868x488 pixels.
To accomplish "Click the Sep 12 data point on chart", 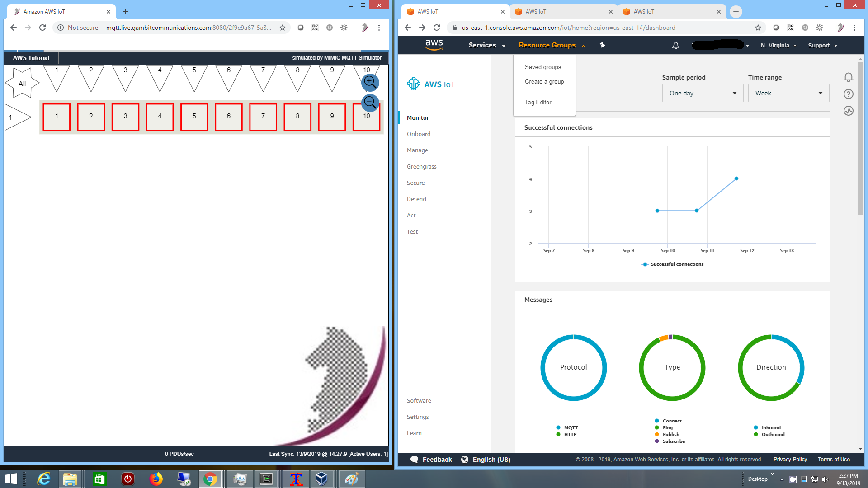I will pos(736,178).
